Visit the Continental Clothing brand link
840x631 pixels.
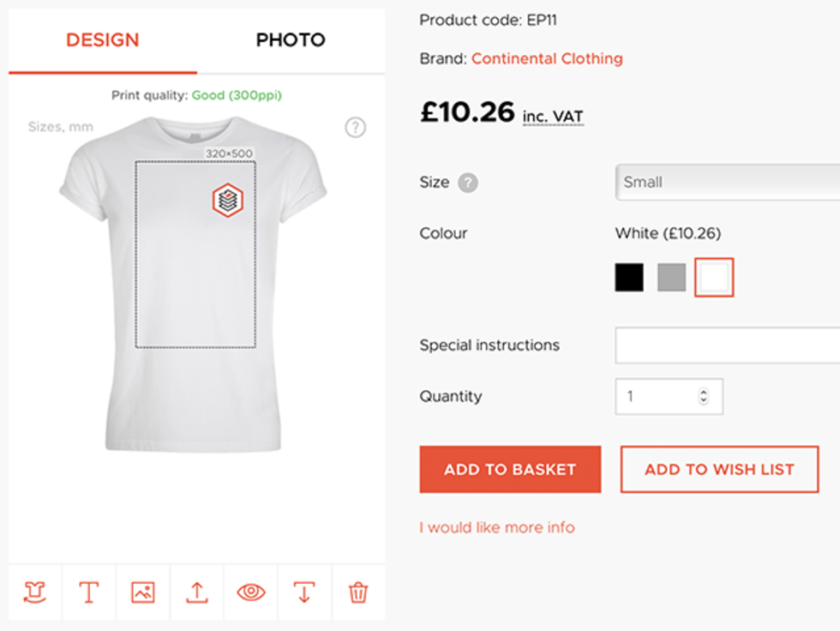point(546,58)
